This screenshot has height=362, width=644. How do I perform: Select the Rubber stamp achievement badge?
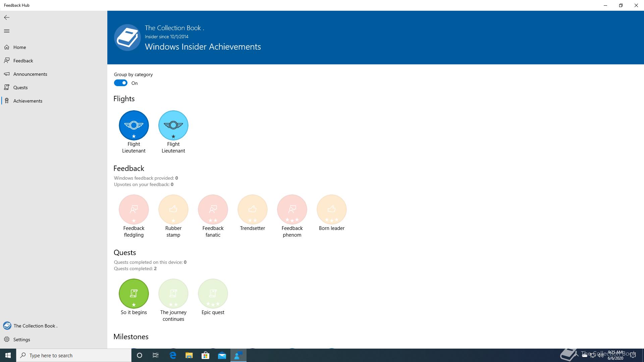173,209
